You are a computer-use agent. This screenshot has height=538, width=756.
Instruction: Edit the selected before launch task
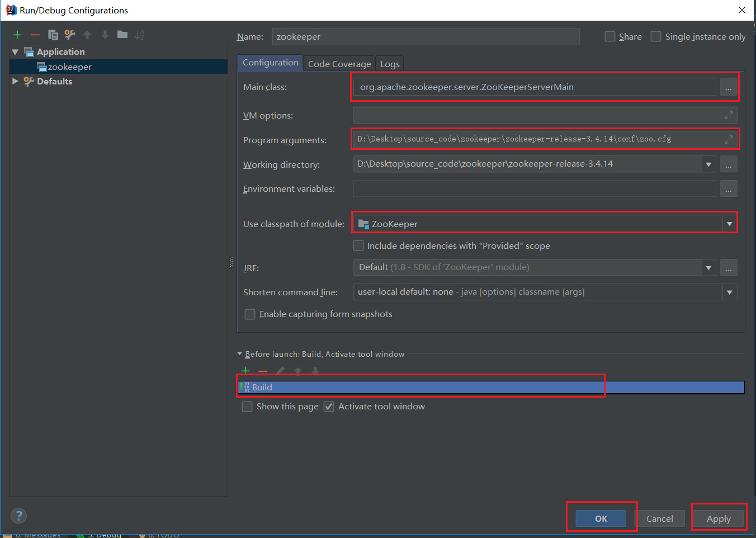point(281,371)
